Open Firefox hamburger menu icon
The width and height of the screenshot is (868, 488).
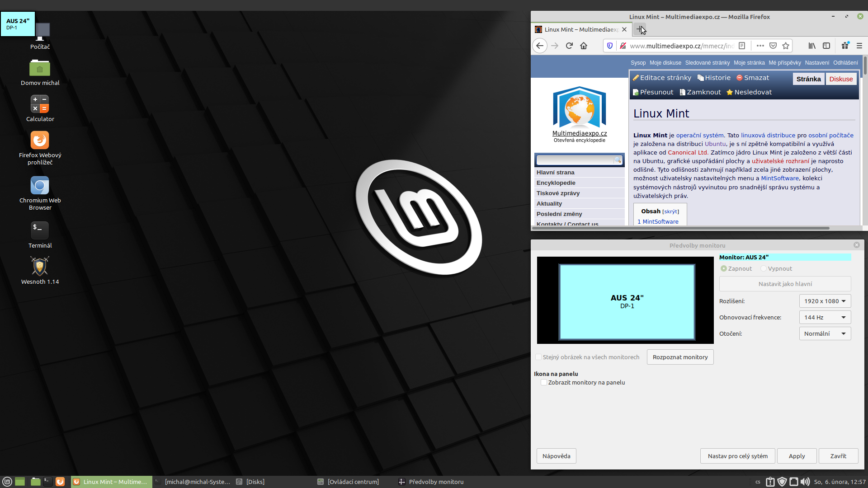click(x=859, y=46)
